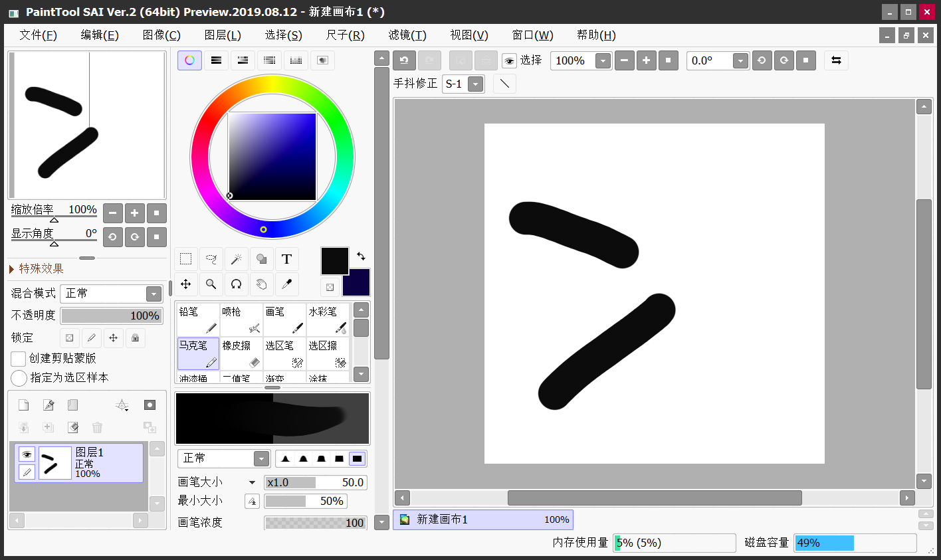Choose the 马克笔 marker brush

coord(198,354)
